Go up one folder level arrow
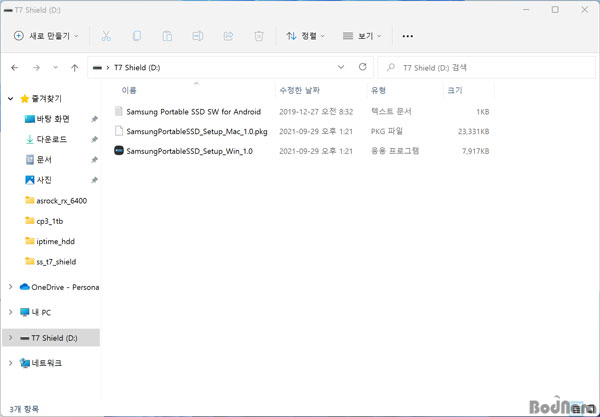 [75, 68]
